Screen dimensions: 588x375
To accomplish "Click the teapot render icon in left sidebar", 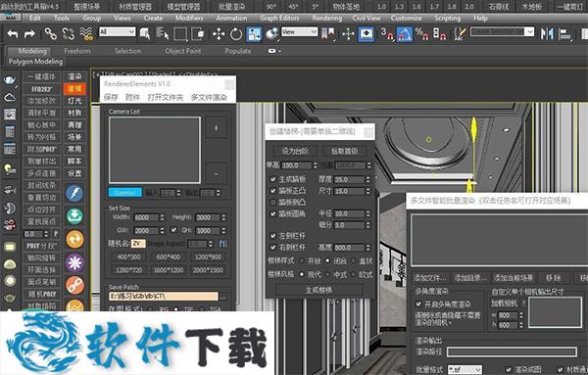I will point(10,79).
